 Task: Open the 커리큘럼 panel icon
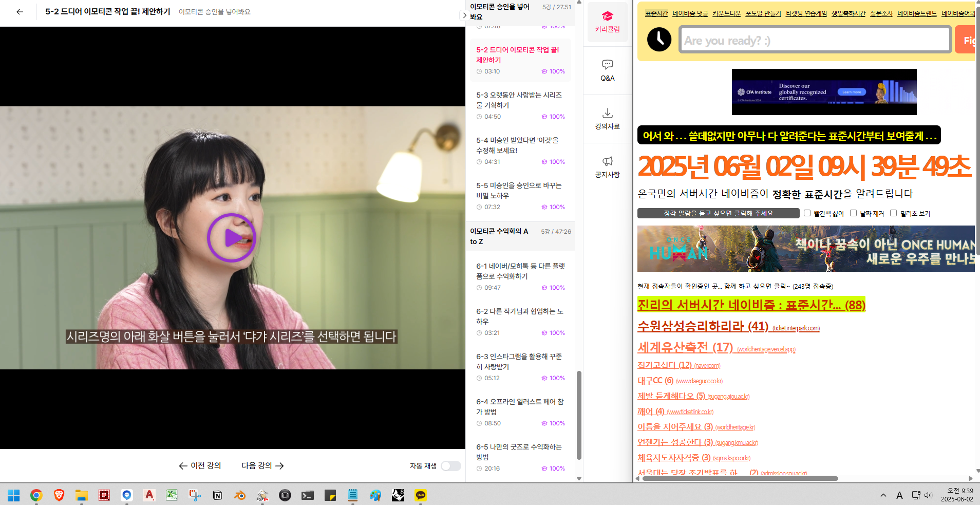608,22
